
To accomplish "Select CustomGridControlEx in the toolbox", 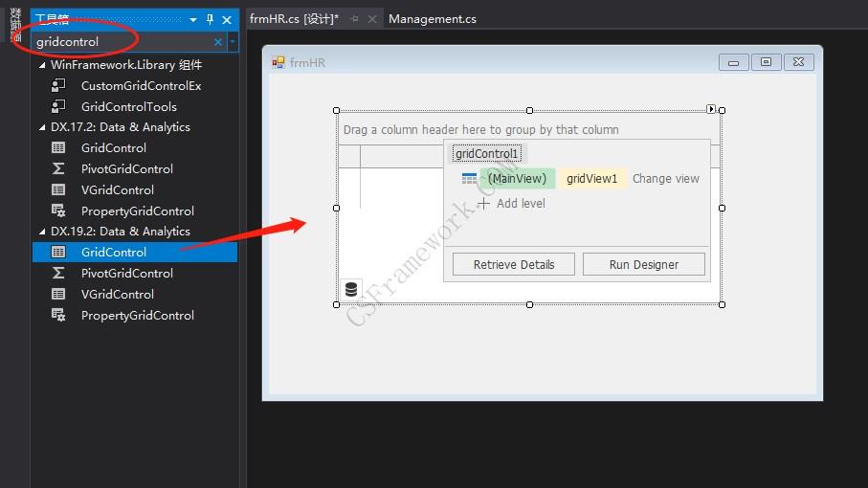I will point(141,86).
